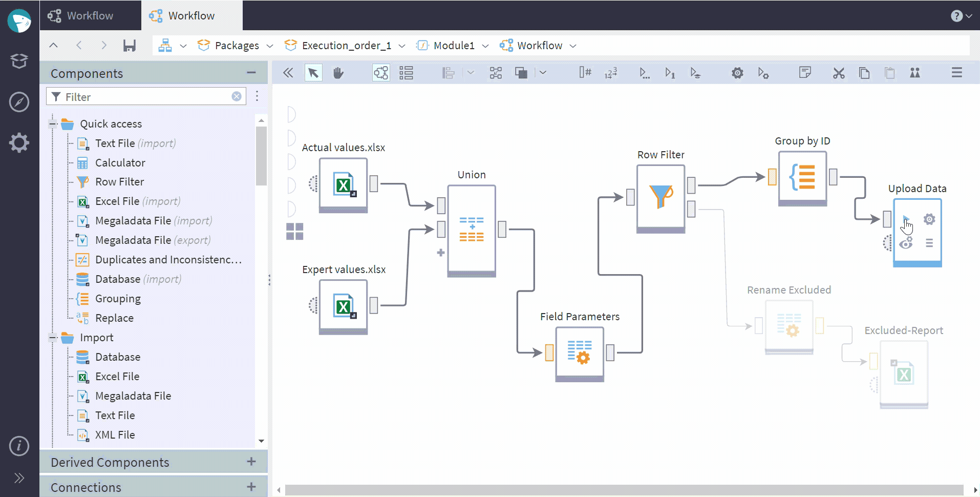Image resolution: width=980 pixels, height=497 pixels.
Task: Click the Filter components input field
Action: [x=146, y=96]
